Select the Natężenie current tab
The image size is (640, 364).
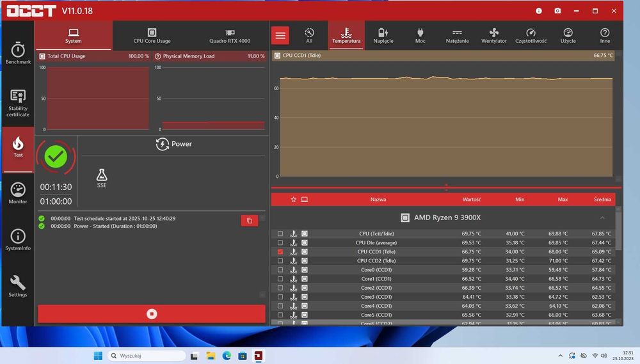click(457, 35)
